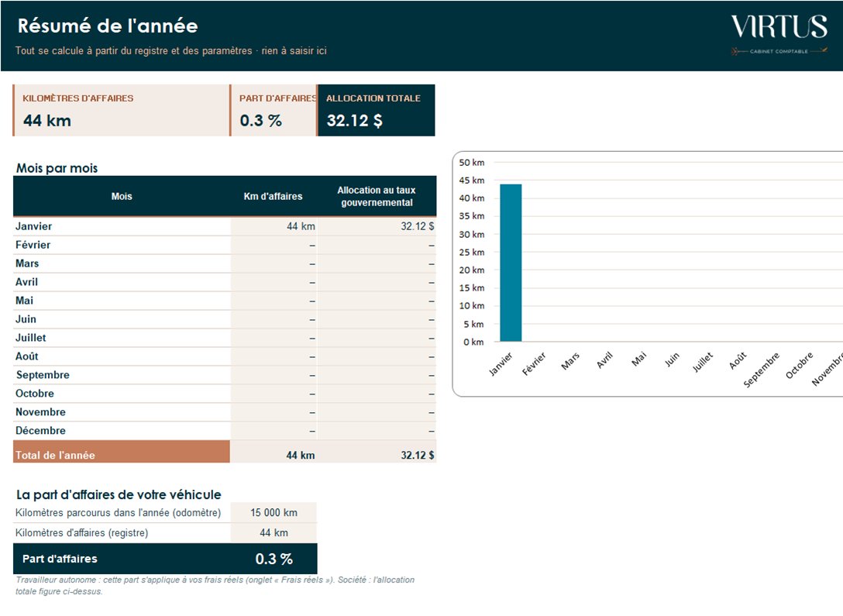Click 'Kilomètres d'affaires (registre)' label

click(81, 532)
